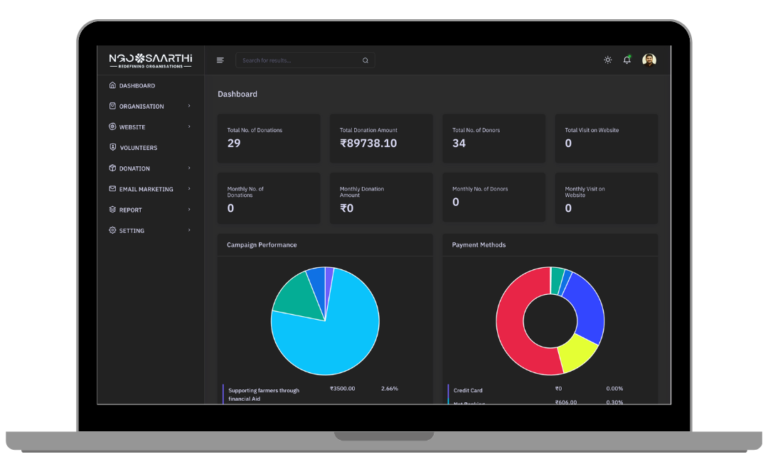The width and height of the screenshot is (768, 464).
Task: Open the user profile avatar
Action: tap(649, 60)
